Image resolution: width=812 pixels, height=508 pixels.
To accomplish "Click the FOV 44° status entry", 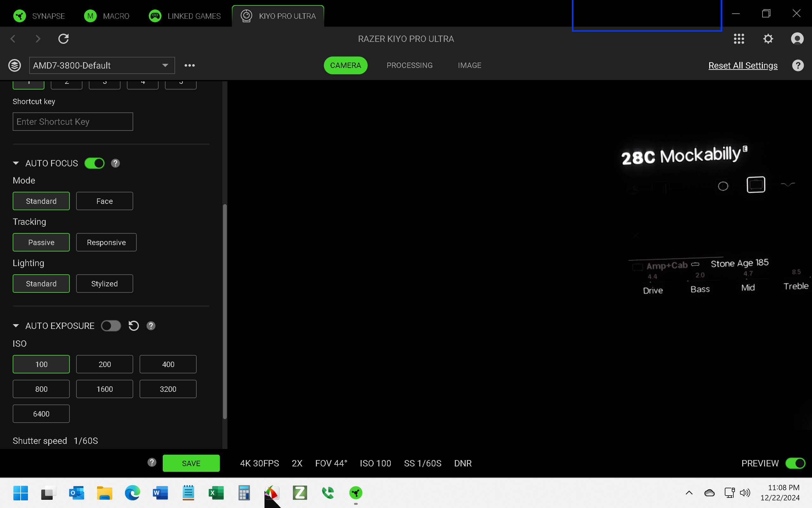I will click(x=331, y=463).
